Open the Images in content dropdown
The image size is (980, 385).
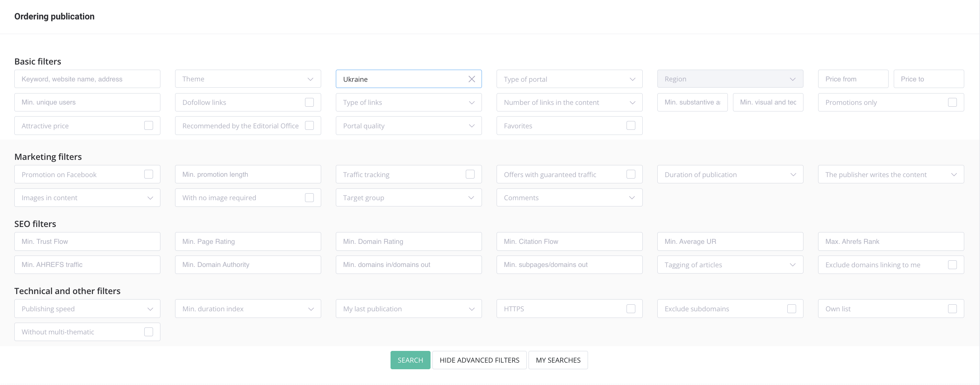(x=87, y=198)
